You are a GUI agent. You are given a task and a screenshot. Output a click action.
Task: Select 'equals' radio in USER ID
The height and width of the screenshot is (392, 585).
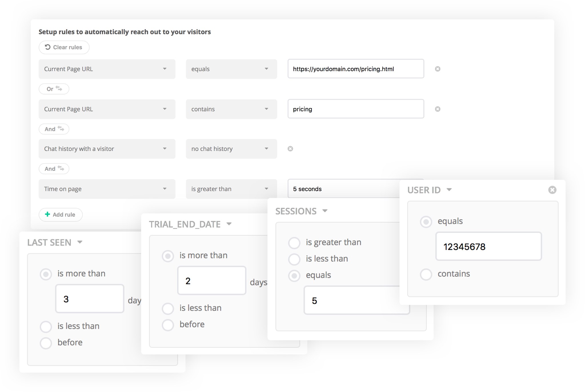[426, 222]
